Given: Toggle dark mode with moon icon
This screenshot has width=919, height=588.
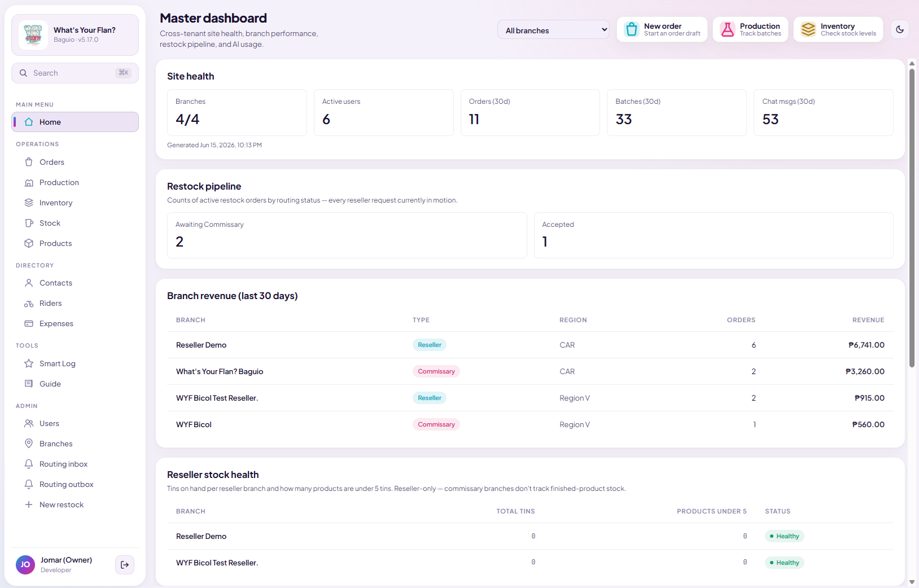Looking at the screenshot, I should (x=900, y=29).
